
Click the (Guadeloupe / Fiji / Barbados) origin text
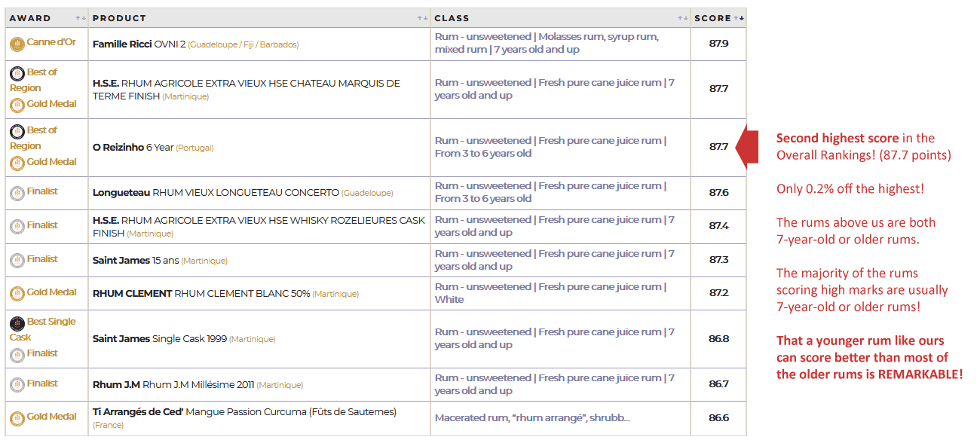(243, 45)
